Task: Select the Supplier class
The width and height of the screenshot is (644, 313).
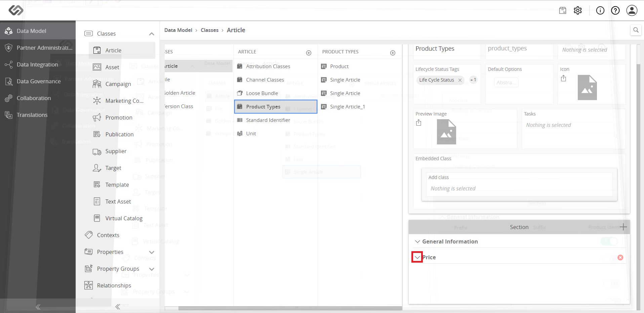Action: (x=122, y=151)
